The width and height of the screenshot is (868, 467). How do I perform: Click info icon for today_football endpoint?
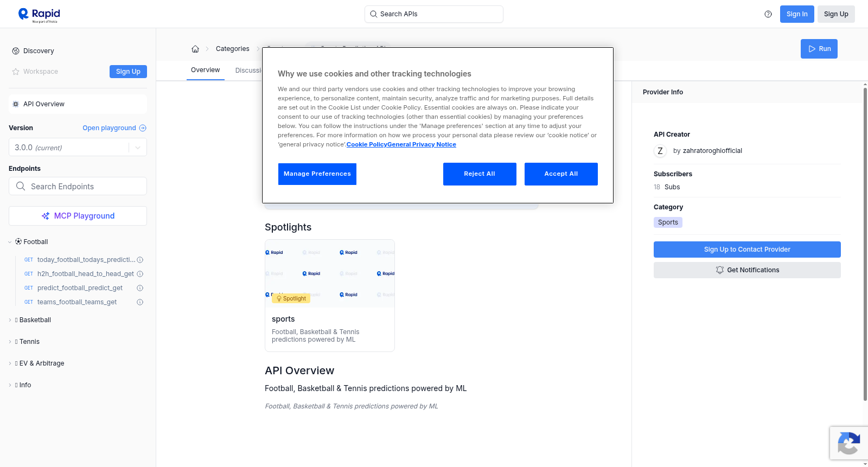coord(140,260)
